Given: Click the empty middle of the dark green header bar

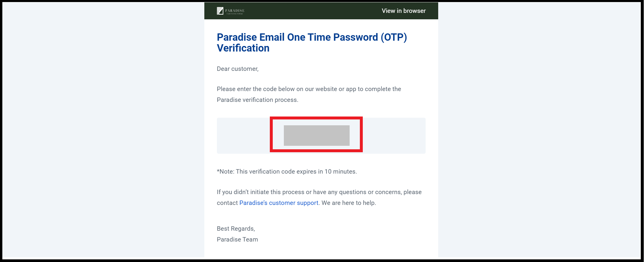Looking at the screenshot, I should click(313, 11).
